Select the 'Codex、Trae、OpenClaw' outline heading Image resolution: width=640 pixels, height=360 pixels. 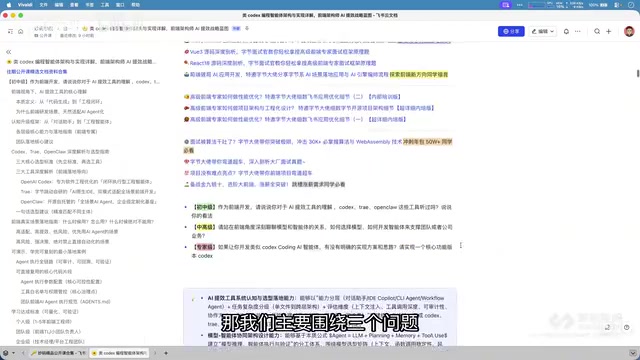point(60,151)
